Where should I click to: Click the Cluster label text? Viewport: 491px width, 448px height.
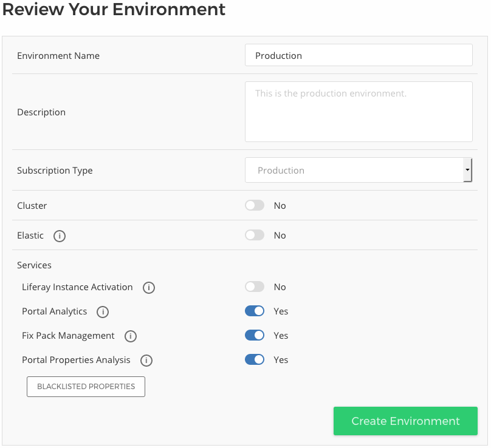pyautogui.click(x=32, y=206)
